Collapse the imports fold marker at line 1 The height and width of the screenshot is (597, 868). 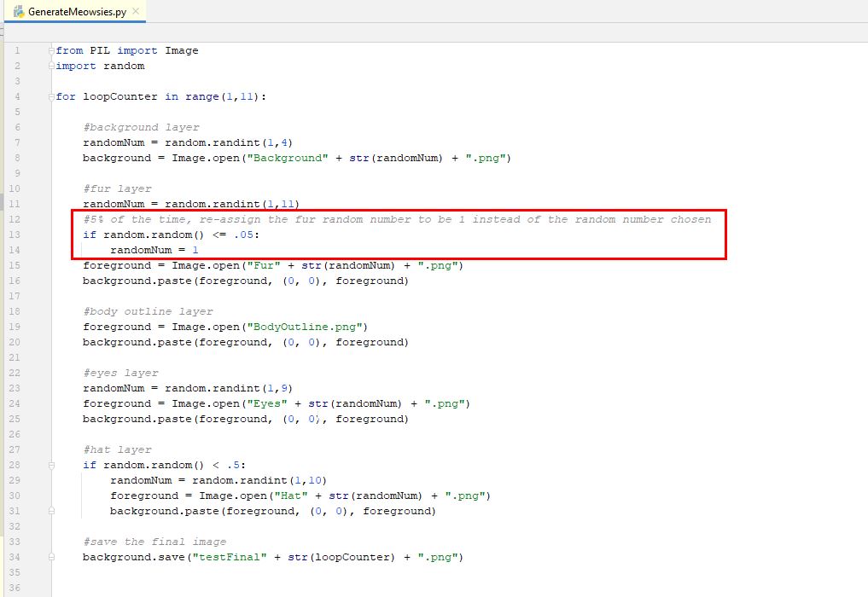pos(51,50)
